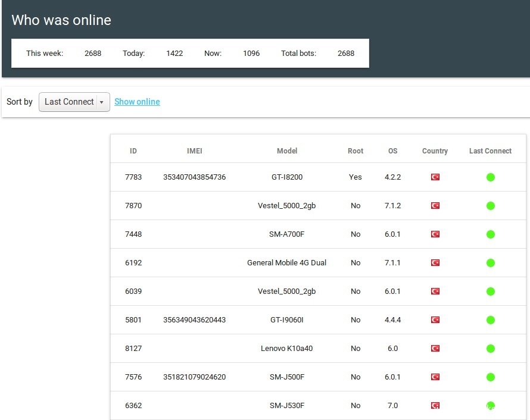Click OS version 7.1.1
Image resolution: width=530 pixels, height=420 pixels.
tap(392, 263)
